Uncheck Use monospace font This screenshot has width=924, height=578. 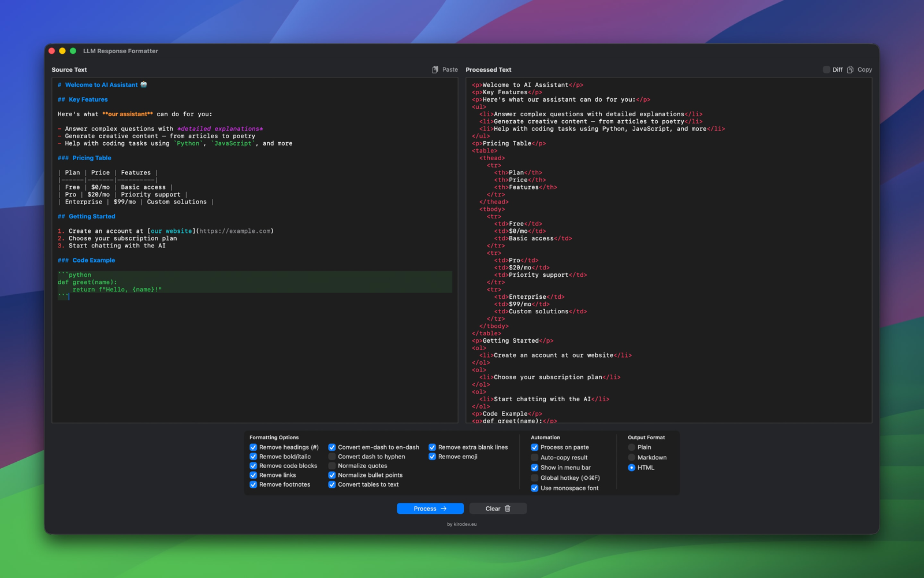click(534, 488)
